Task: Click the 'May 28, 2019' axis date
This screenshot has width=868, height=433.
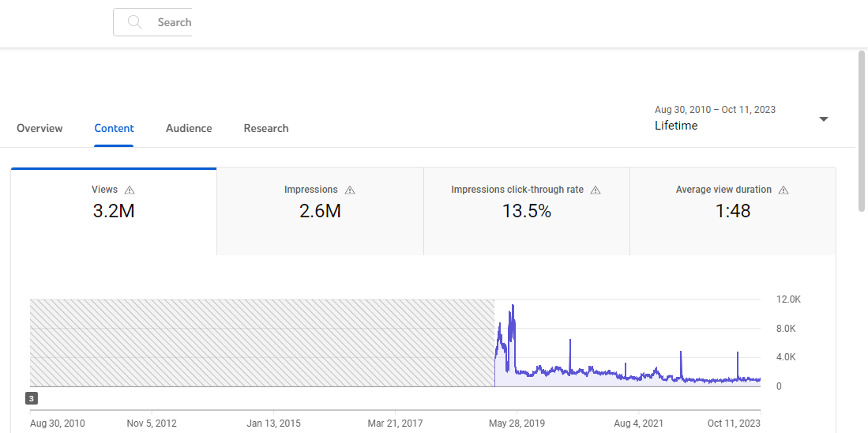Action: tap(517, 424)
